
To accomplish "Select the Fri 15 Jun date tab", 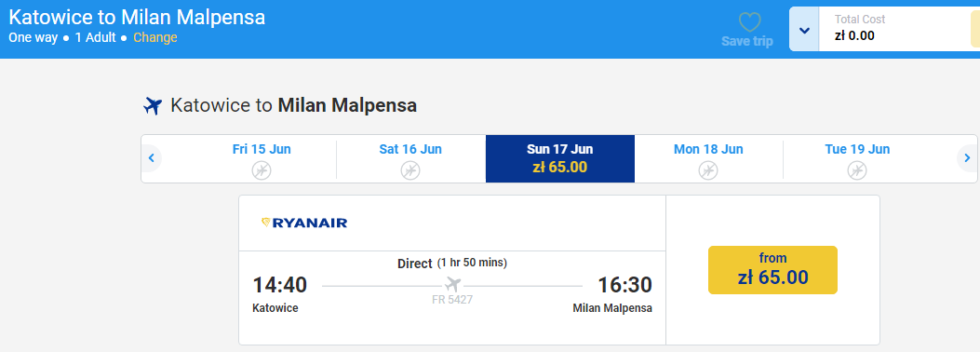I will (262, 159).
